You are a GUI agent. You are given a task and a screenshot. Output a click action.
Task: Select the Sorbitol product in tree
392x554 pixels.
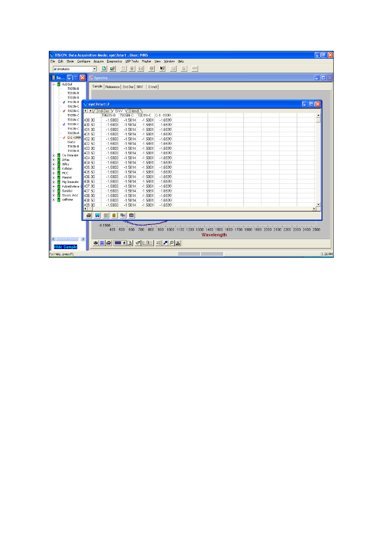(67, 191)
